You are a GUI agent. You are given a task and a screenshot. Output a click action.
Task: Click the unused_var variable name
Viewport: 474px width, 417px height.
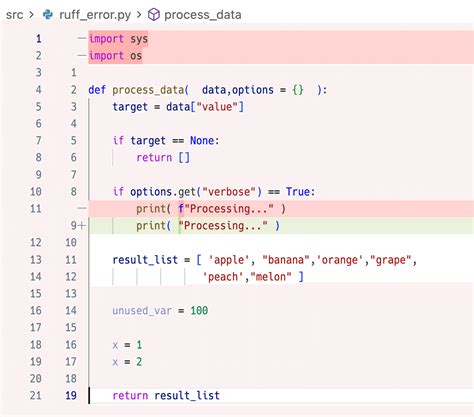[142, 311]
